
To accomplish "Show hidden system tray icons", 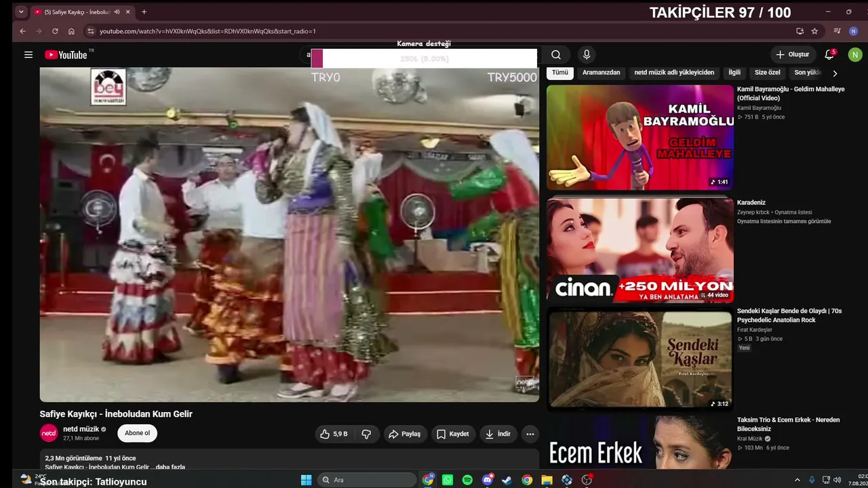I will [797, 480].
